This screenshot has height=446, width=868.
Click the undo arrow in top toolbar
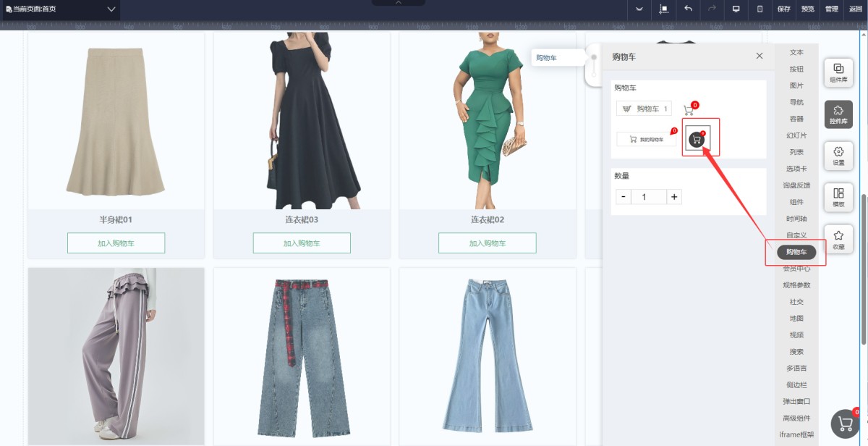(x=688, y=9)
